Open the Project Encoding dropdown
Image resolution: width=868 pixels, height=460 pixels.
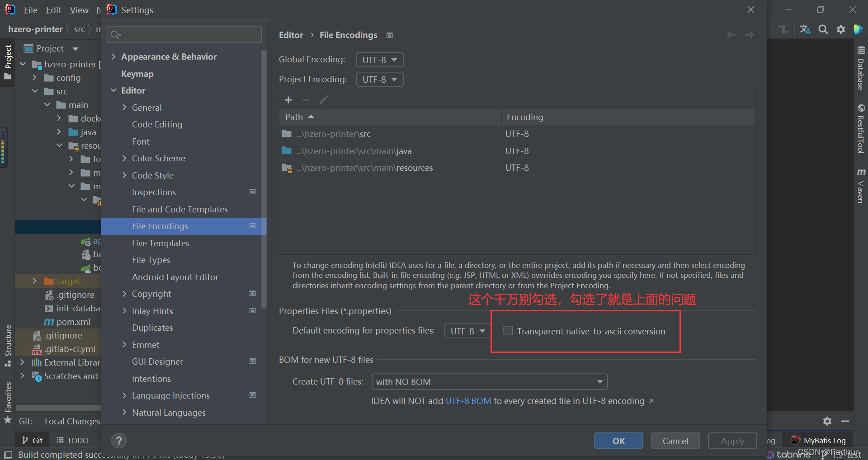(380, 80)
